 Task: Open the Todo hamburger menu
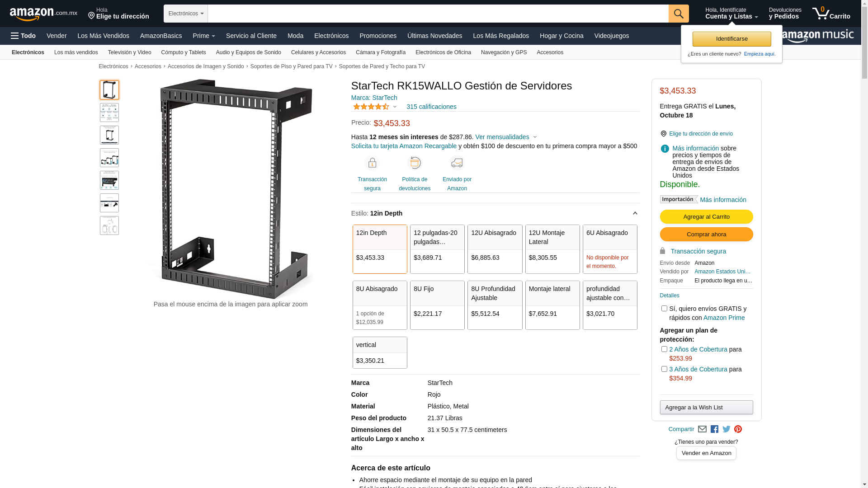click(24, 36)
